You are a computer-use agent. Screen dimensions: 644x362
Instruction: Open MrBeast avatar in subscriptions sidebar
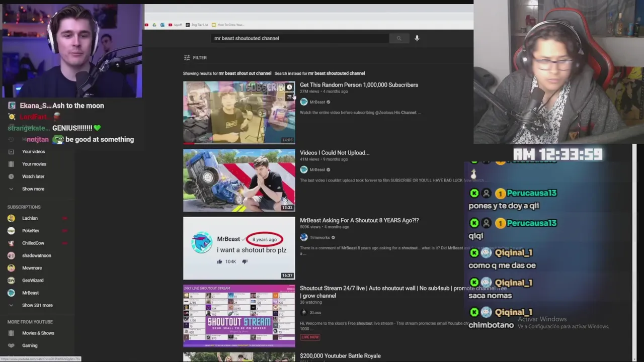pyautogui.click(x=11, y=293)
